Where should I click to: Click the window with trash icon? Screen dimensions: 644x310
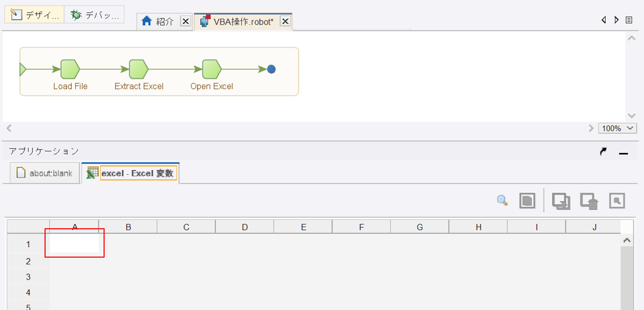(x=589, y=201)
